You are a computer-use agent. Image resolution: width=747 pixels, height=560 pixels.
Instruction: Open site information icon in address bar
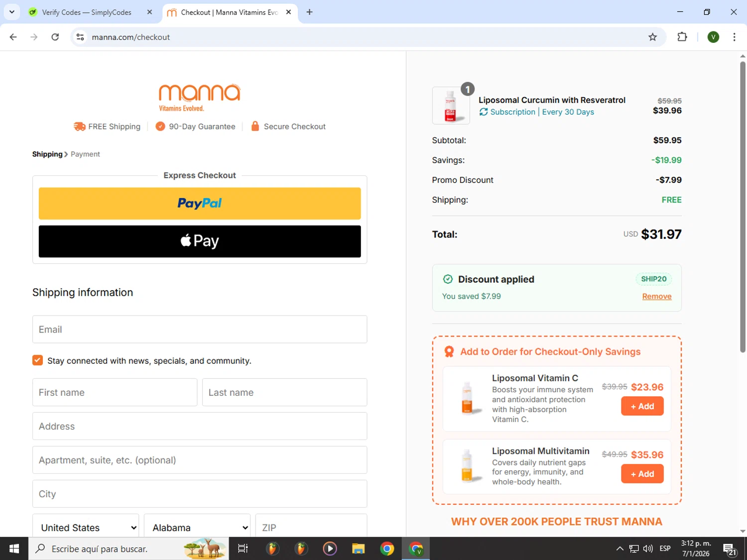[80, 37]
